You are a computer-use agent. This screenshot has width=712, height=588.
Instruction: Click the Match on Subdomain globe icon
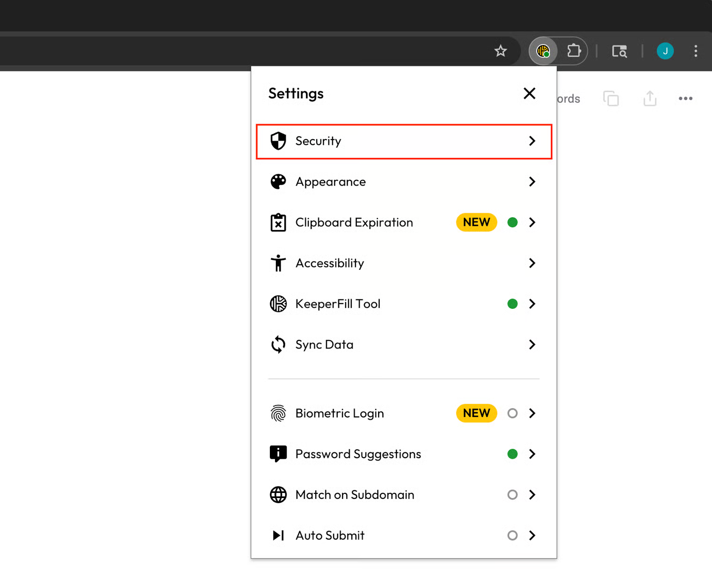point(278,495)
